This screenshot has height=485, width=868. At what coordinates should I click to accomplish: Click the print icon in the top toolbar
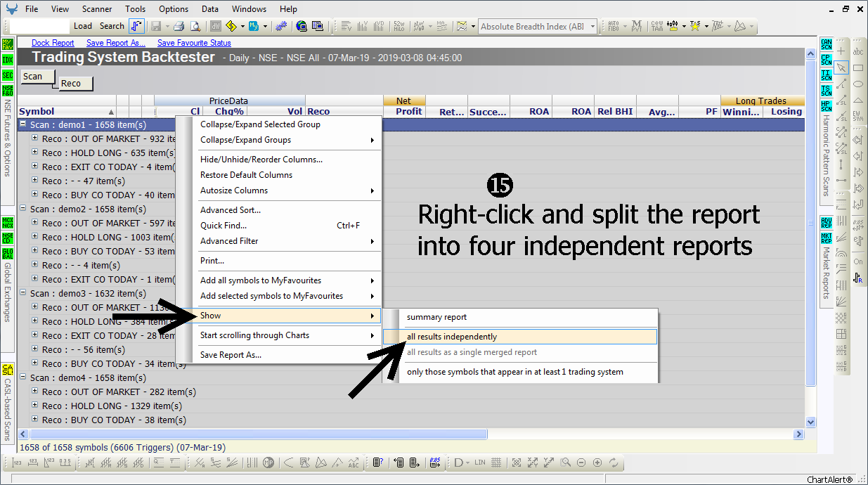[x=179, y=26]
